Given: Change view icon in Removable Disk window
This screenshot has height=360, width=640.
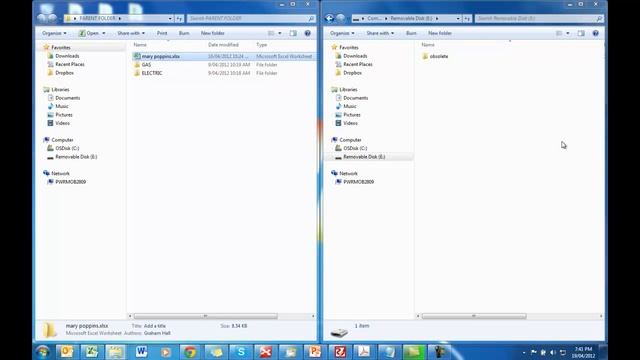Looking at the screenshot, I should point(559,33).
